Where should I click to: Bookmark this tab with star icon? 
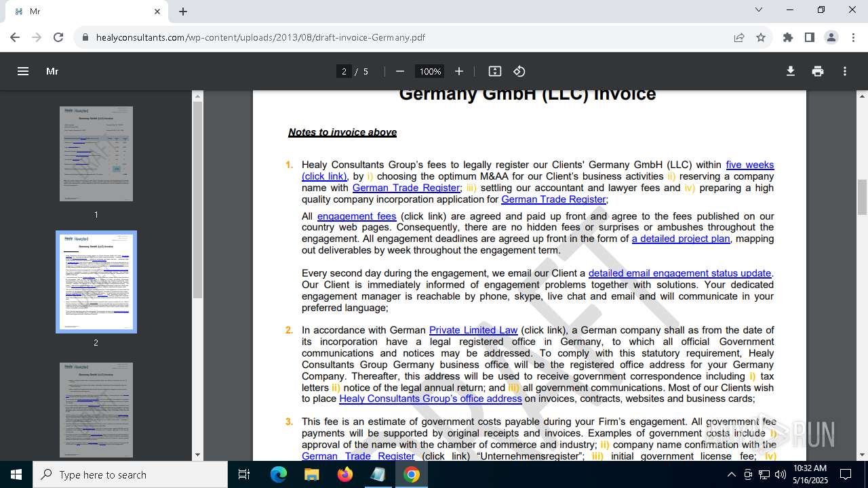[x=761, y=37]
